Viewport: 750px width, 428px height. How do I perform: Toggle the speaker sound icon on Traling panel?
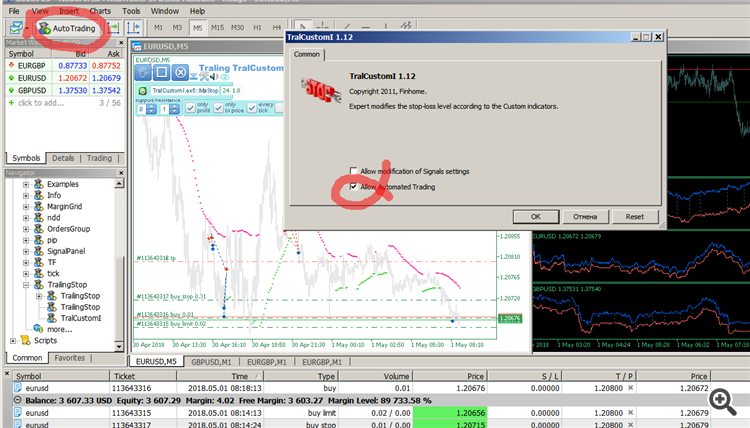point(214,77)
